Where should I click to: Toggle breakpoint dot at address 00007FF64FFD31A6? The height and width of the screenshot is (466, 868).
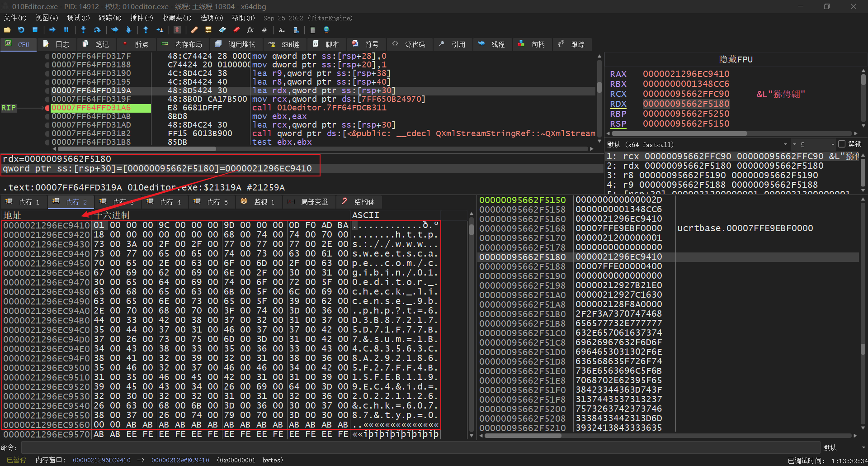coord(47,108)
